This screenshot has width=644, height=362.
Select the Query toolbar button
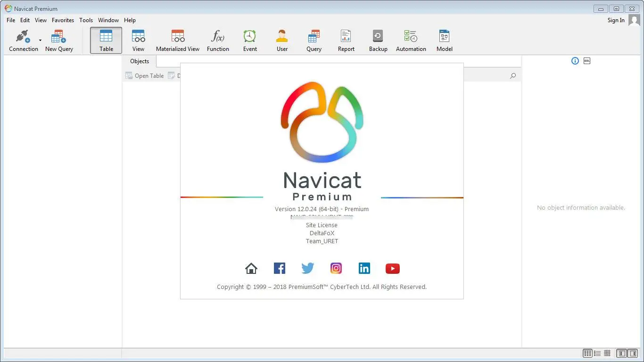click(x=314, y=41)
